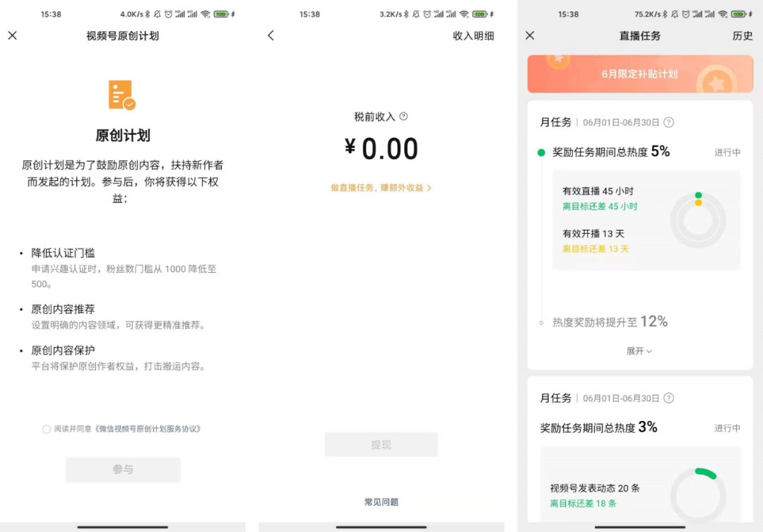Viewport: 763px width, 532px height.
Task: Tap the Bluetooth icon in left screen status bar
Action: click(x=148, y=14)
